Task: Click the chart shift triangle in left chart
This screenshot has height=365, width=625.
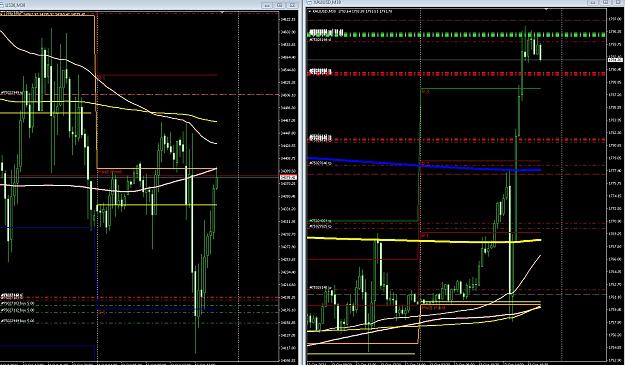Action: pos(222,12)
